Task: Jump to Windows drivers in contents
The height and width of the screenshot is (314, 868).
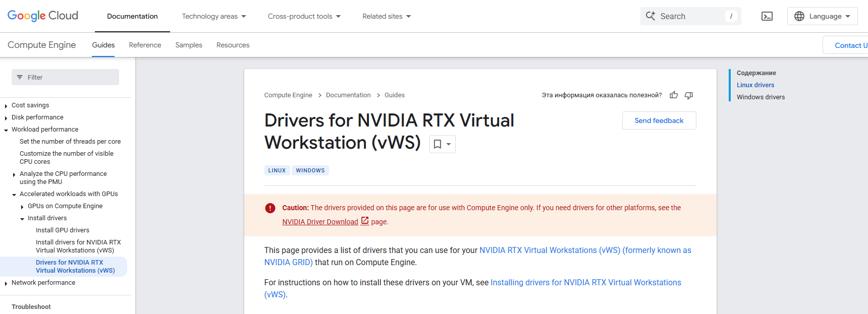Action: (761, 97)
